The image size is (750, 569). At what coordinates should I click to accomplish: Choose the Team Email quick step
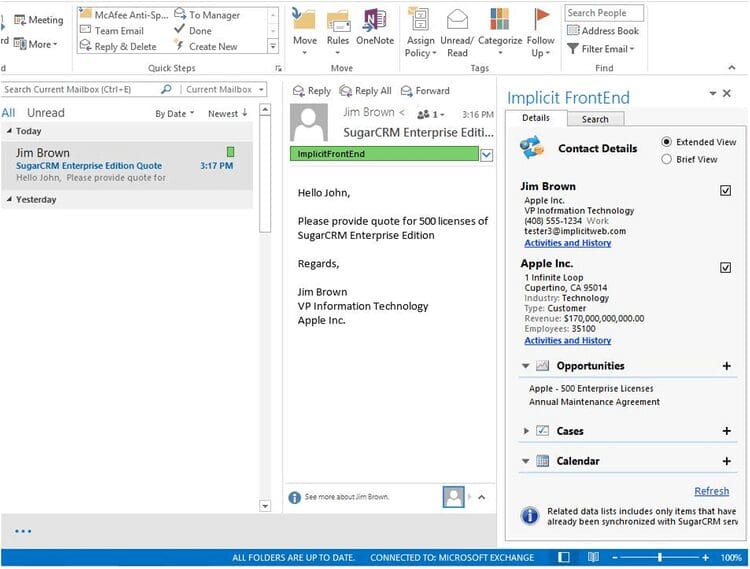(x=112, y=31)
